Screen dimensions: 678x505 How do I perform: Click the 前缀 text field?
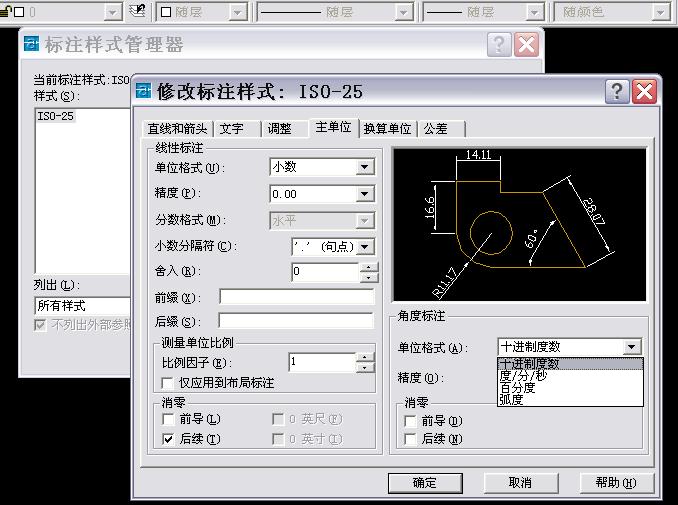(x=297, y=297)
